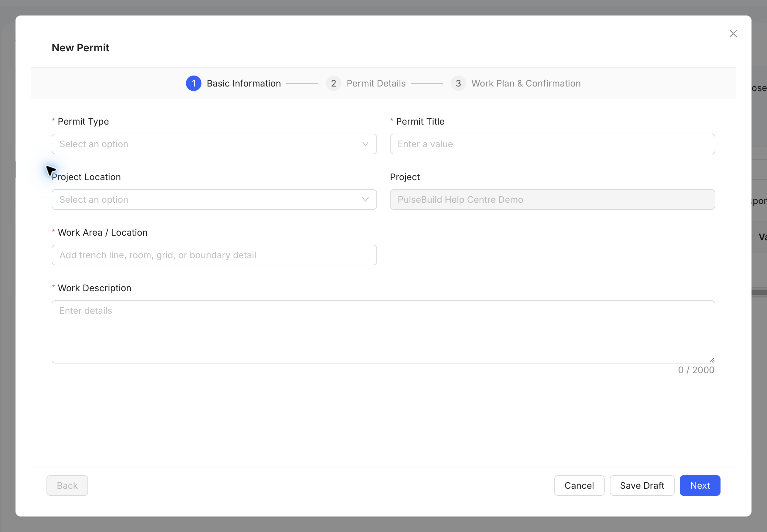Cancel the new permit form
The image size is (767, 532).
pyautogui.click(x=579, y=485)
